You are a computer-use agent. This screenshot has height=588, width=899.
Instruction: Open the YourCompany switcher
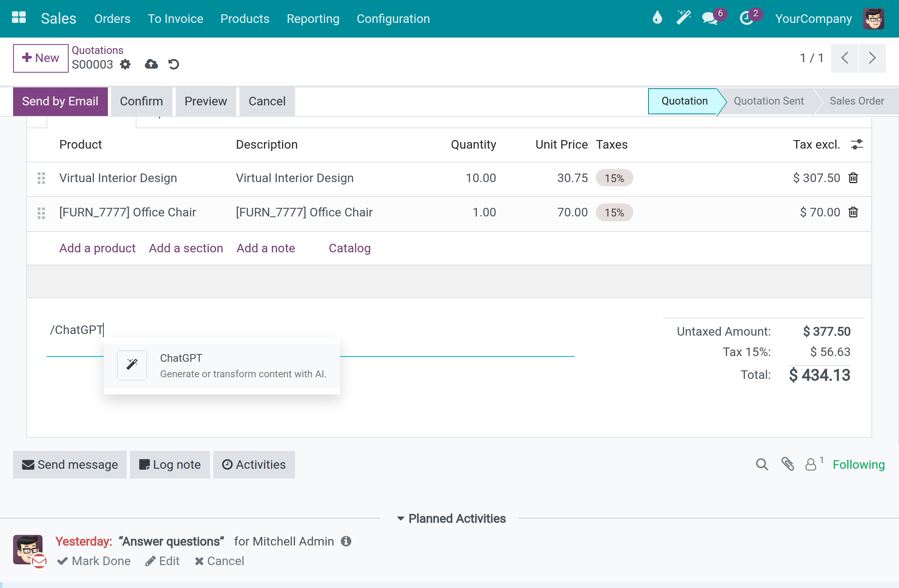tap(814, 19)
